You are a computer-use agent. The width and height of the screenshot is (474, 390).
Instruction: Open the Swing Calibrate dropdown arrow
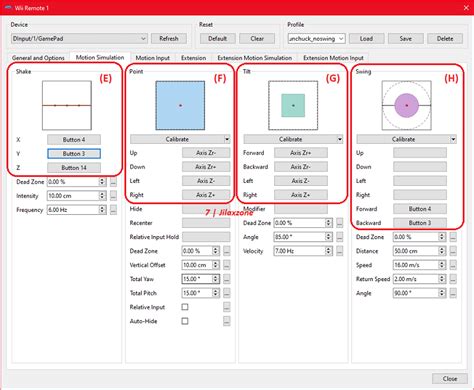tap(453, 139)
